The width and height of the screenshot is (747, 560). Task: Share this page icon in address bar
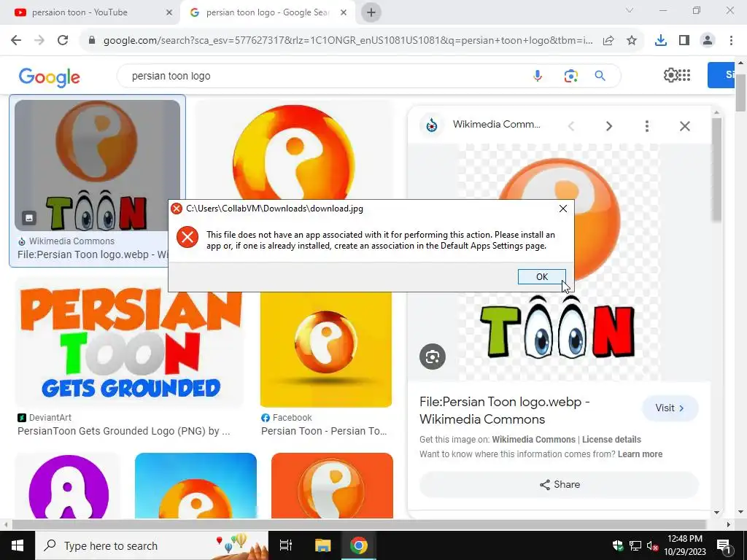tap(608, 41)
